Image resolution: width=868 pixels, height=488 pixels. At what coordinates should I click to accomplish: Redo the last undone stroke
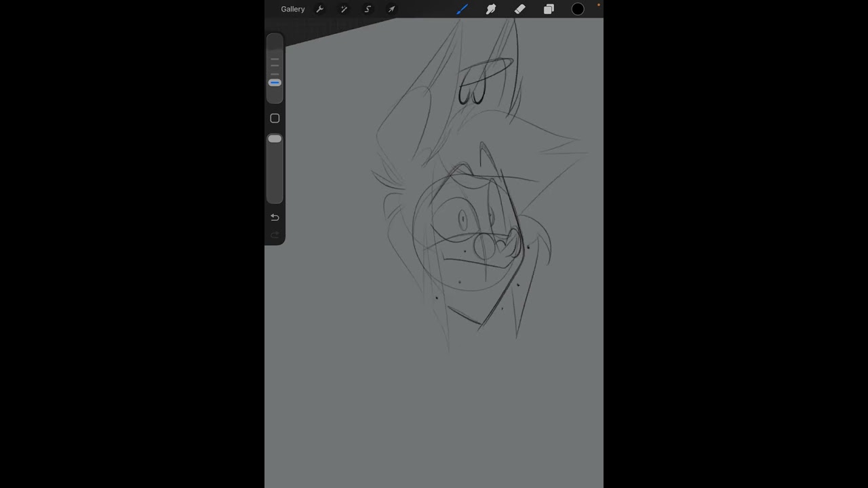point(275,235)
